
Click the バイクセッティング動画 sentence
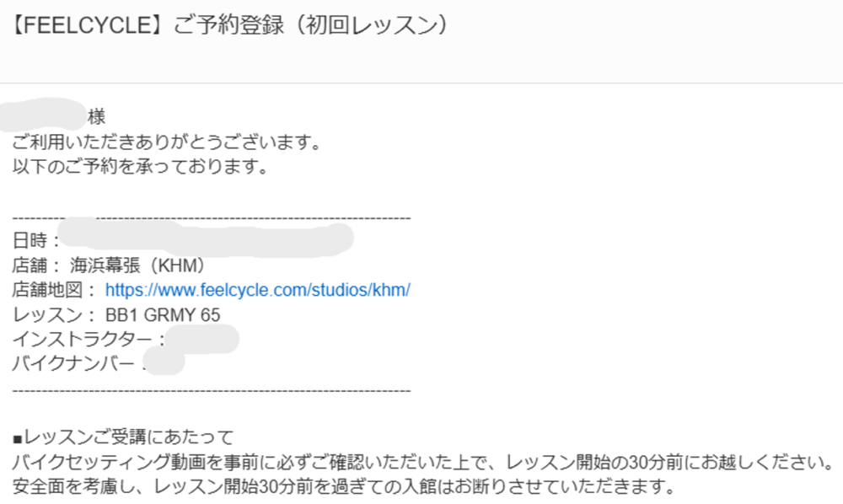tap(423, 462)
